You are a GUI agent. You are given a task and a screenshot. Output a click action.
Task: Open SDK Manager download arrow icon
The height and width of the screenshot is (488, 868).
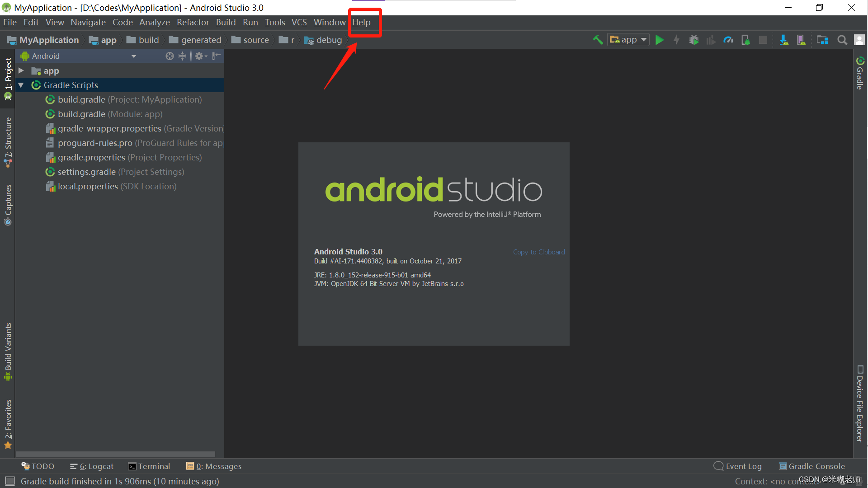coord(784,40)
